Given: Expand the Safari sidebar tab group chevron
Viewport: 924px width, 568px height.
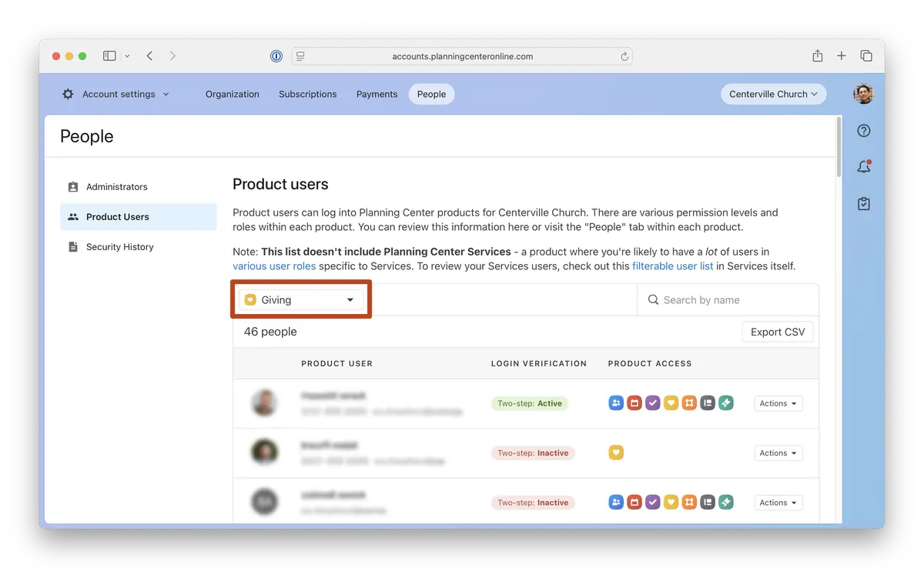Looking at the screenshot, I should click(127, 56).
